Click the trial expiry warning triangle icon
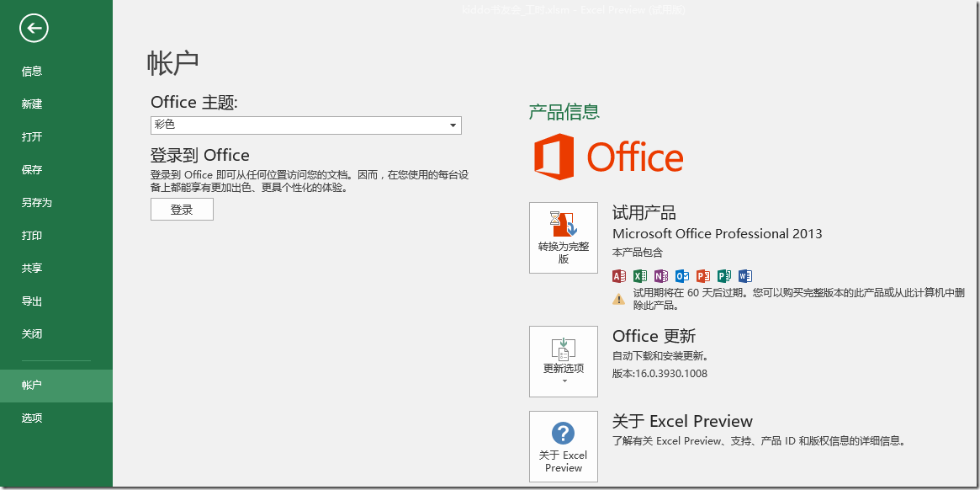 (619, 299)
